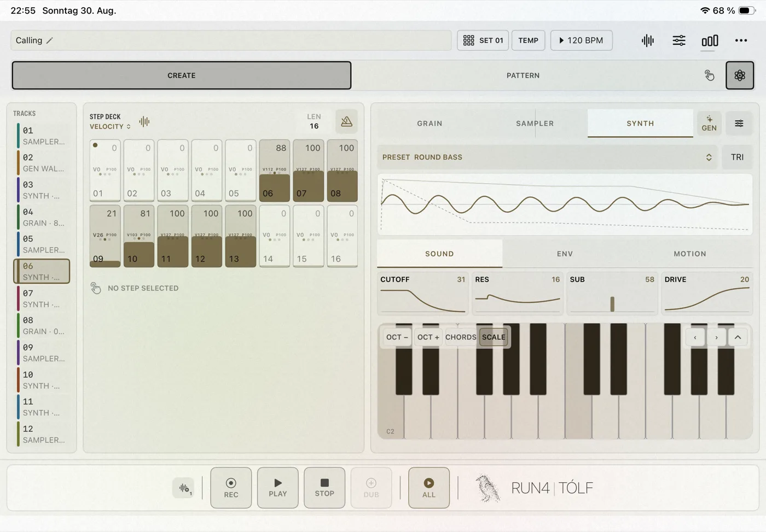
Task: Toggle the SCALE keyboard mode
Action: click(x=494, y=337)
